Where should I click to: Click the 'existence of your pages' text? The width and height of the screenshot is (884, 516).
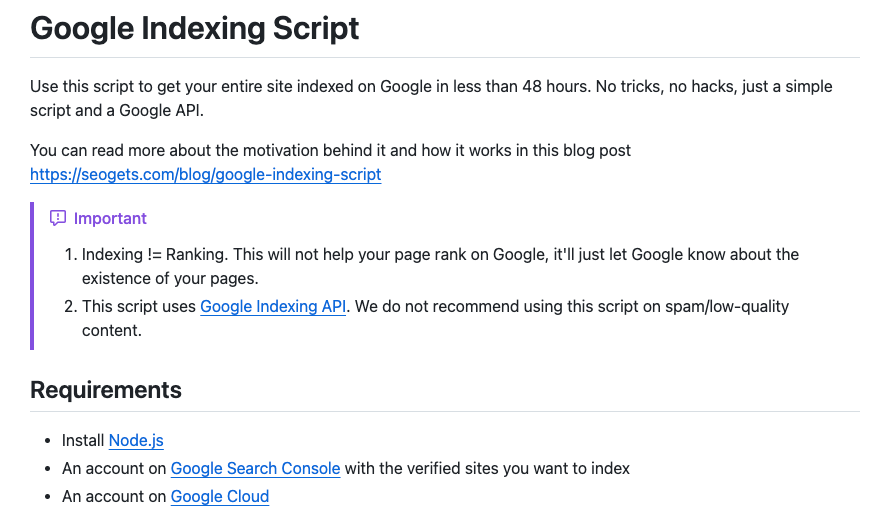pyautogui.click(x=170, y=279)
